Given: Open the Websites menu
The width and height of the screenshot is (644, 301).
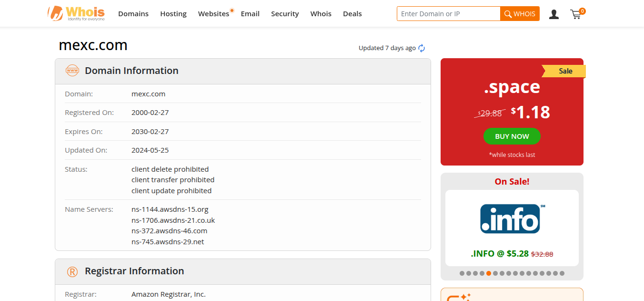Looking at the screenshot, I should pyautogui.click(x=214, y=14).
